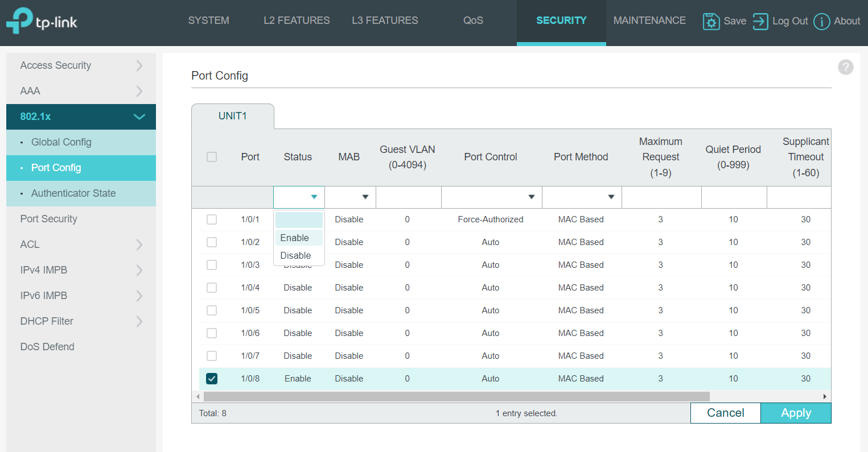Expand the IPv6 IMPB menu
The image size is (868, 452).
pyautogui.click(x=81, y=296)
